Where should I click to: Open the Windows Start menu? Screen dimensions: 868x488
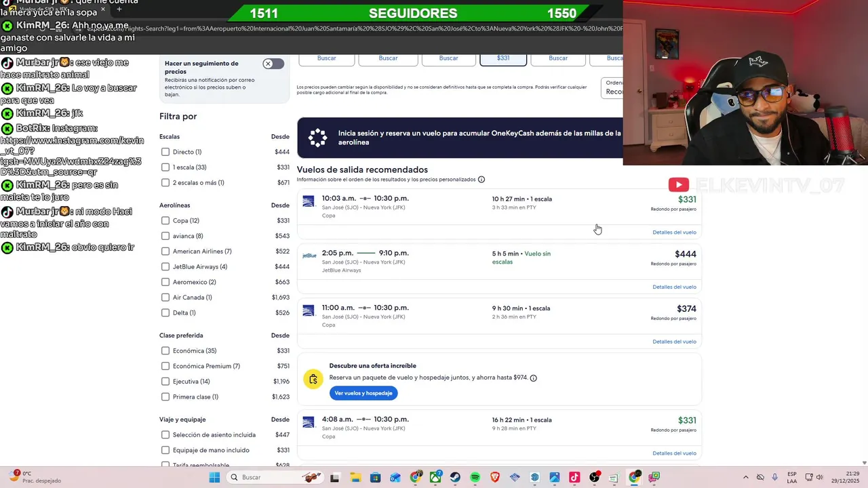pos(214,477)
